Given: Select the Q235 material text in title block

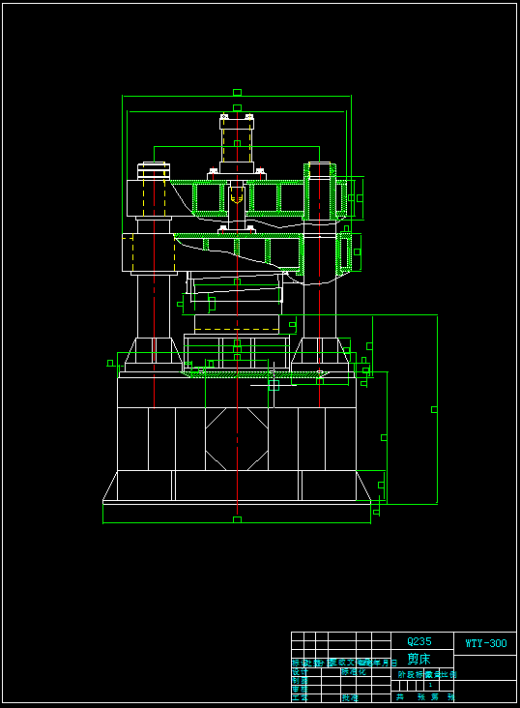Looking at the screenshot, I should click(419, 641).
